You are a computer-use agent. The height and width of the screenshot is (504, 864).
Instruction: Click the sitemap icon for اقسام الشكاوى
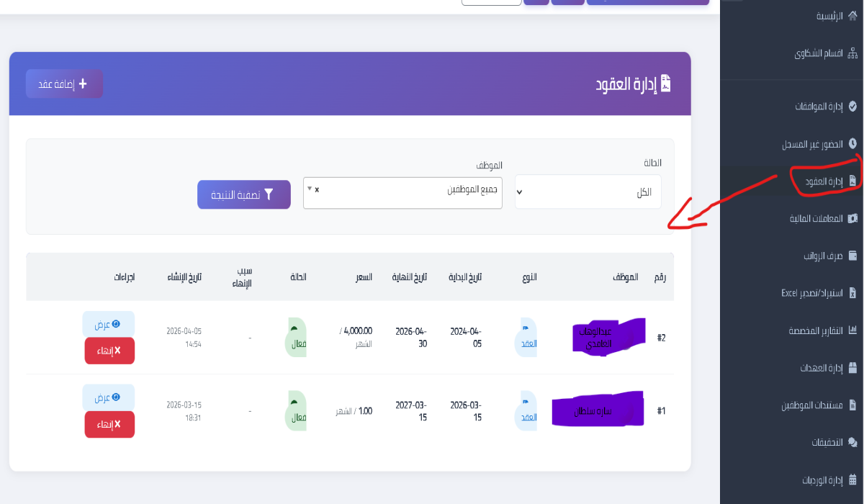852,53
